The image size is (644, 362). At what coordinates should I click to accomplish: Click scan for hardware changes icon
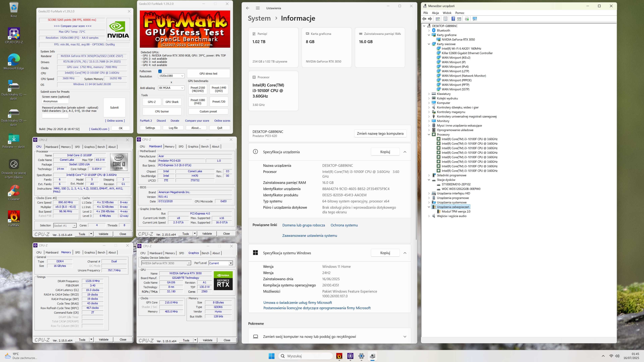[x=475, y=19]
